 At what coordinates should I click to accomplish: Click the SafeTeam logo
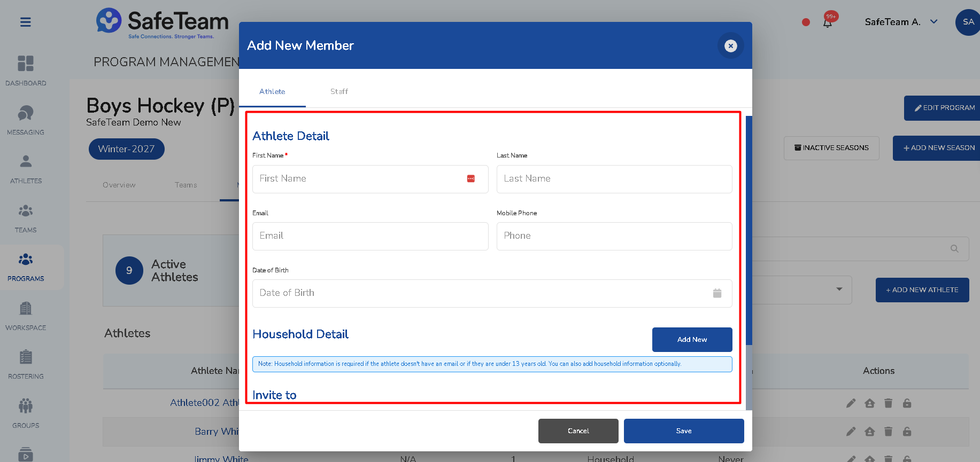pos(163,23)
